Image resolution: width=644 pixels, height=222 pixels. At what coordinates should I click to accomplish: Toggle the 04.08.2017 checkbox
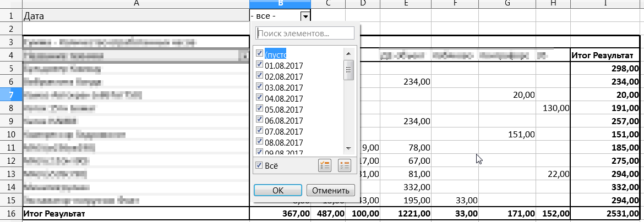pyautogui.click(x=259, y=97)
